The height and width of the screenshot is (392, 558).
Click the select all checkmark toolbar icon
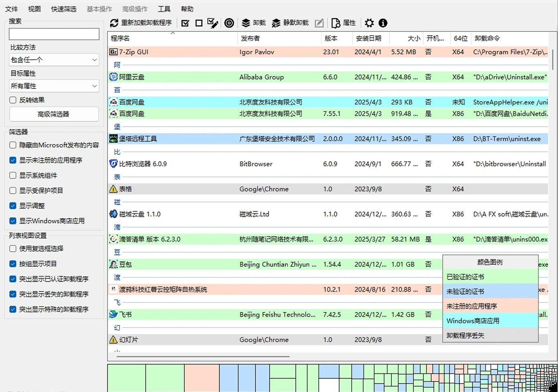pos(185,23)
